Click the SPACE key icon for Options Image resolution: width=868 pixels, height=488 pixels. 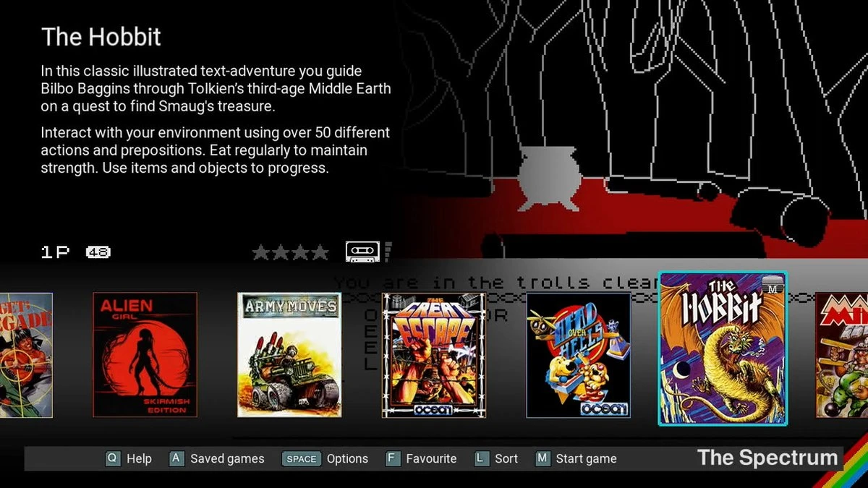(301, 458)
